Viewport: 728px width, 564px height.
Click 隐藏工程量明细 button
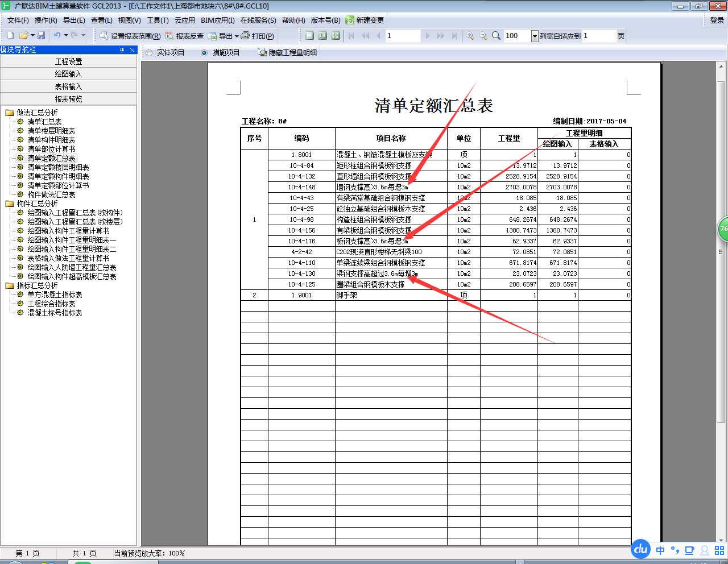coord(287,52)
